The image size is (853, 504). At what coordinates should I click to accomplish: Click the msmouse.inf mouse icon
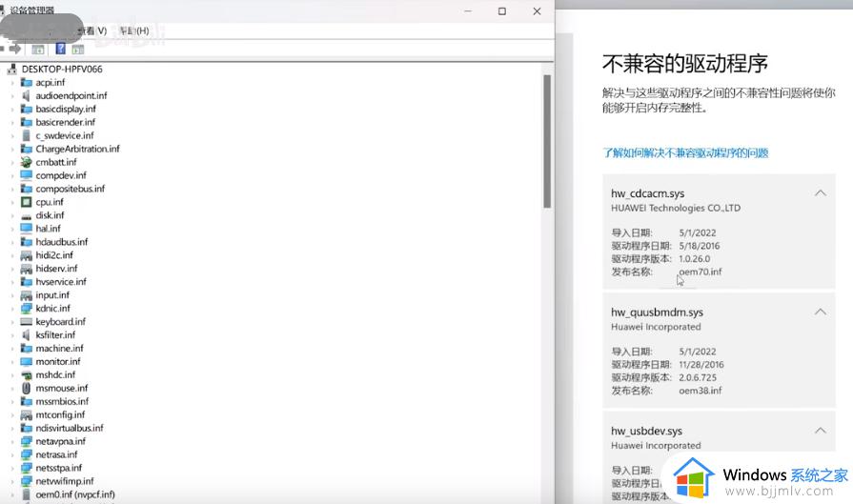(x=27, y=389)
